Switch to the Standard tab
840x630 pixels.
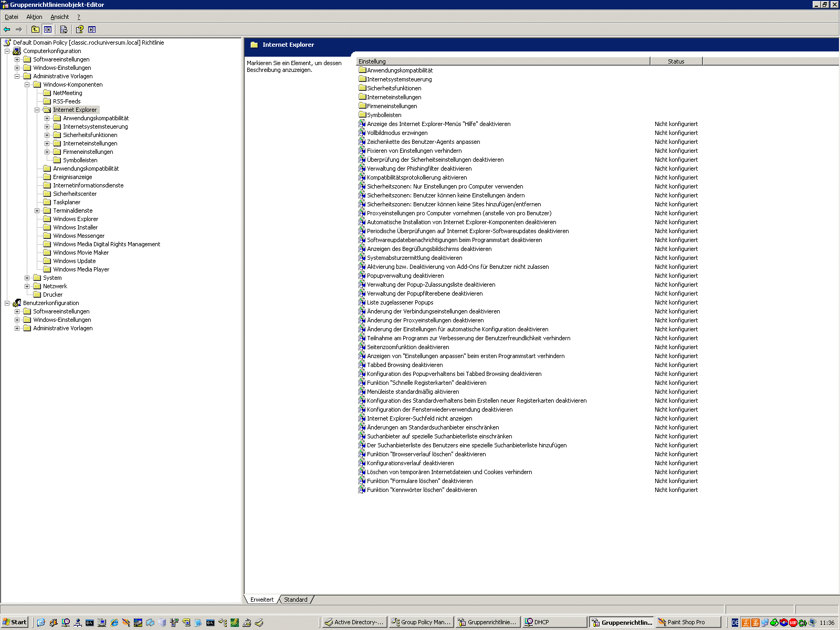point(296,600)
